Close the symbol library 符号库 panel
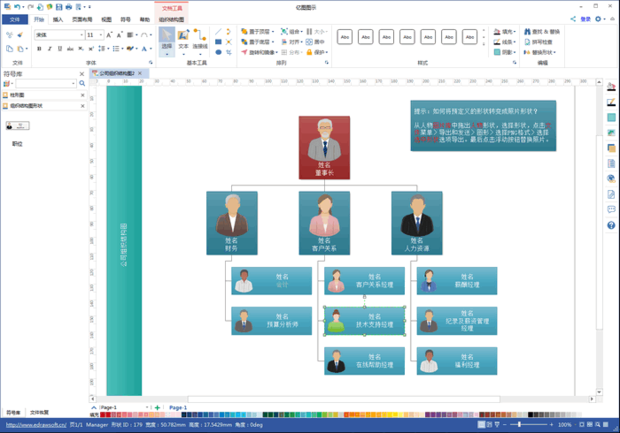620x433 pixels. pos(82,74)
